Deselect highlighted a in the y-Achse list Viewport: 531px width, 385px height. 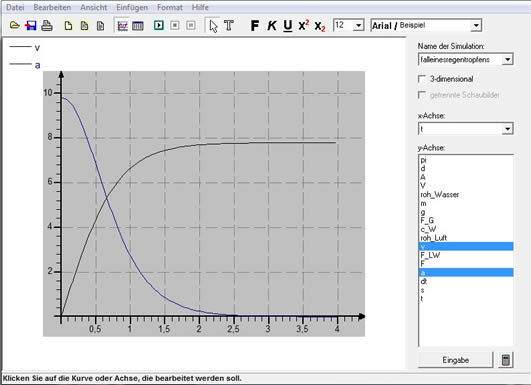tap(466, 272)
